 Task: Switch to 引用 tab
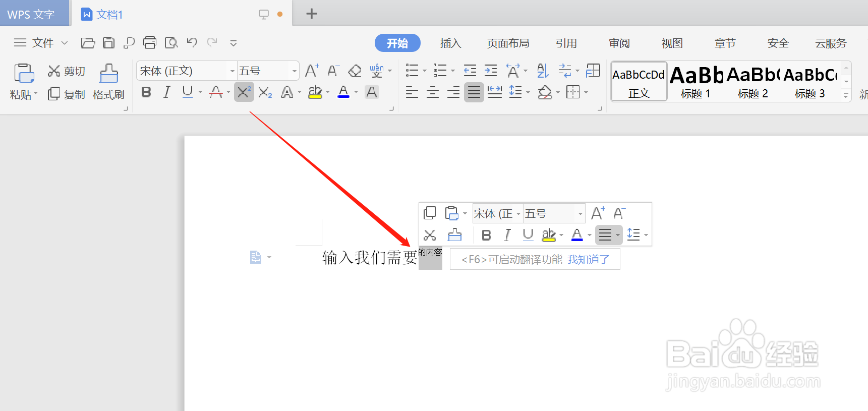566,43
